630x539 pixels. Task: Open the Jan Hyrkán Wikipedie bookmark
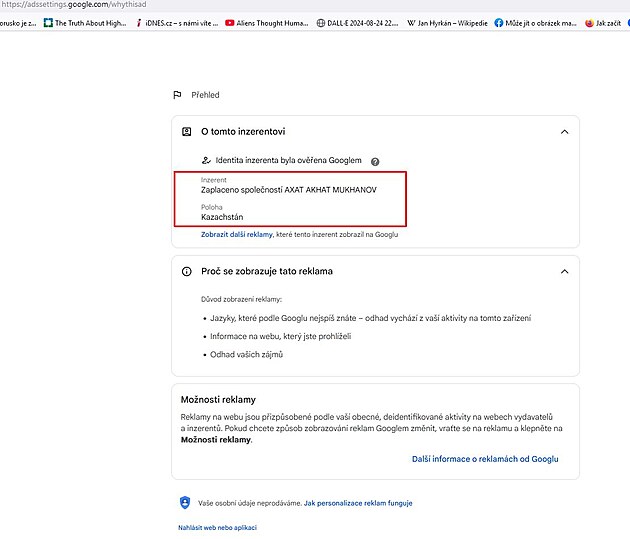(447, 23)
